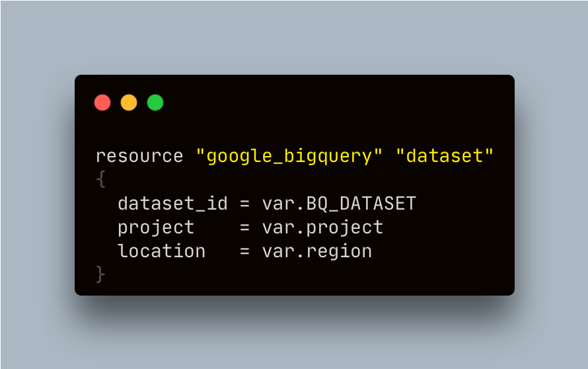
Task: Select the word resource
Action: click(139, 156)
